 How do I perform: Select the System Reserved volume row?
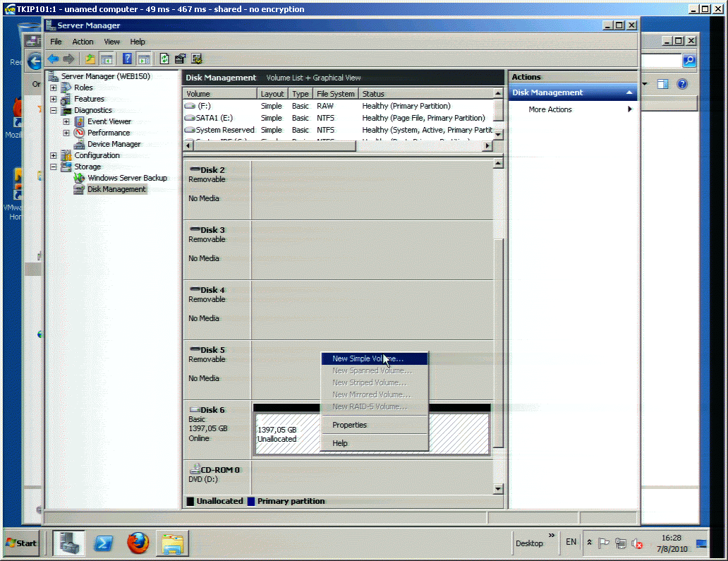(x=338, y=130)
